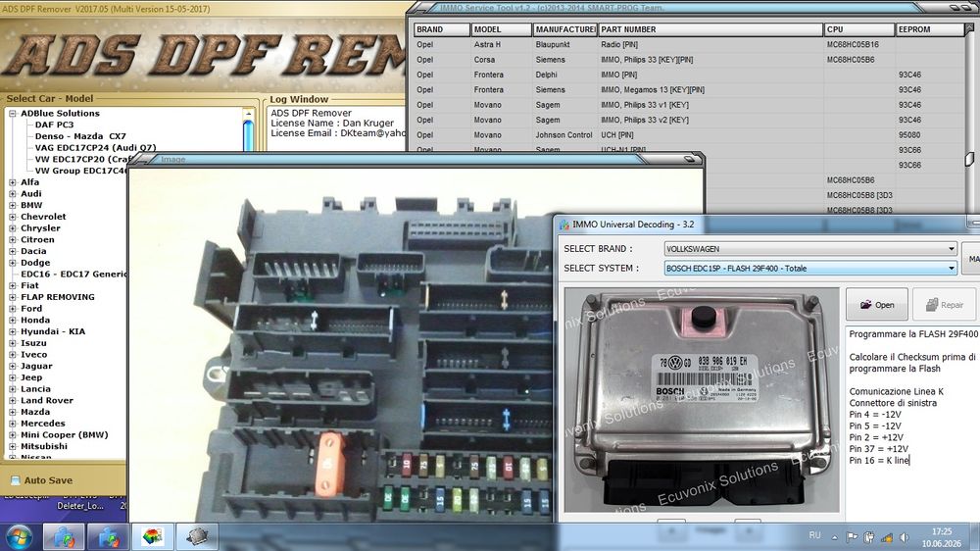The width and height of the screenshot is (980, 551).
Task: Click the Pin 16 = K line text
Action: tap(879, 461)
